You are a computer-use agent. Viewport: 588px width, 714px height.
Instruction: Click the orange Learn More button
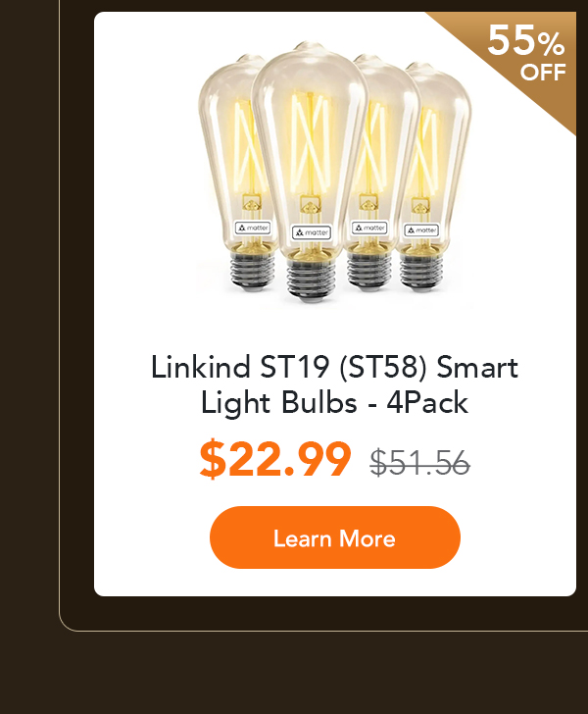335,537
